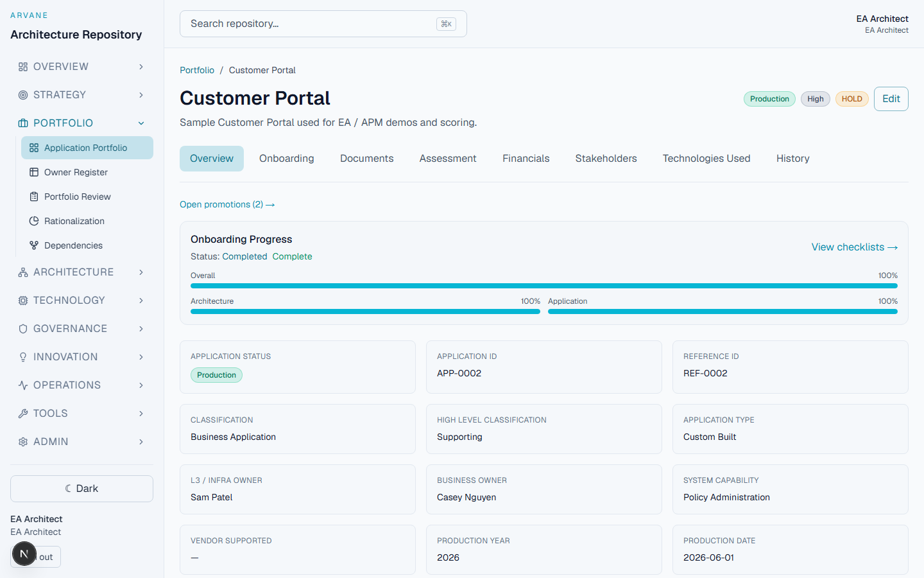Click the Portfolio briefcase icon
The width and height of the screenshot is (924, 578).
coord(23,123)
